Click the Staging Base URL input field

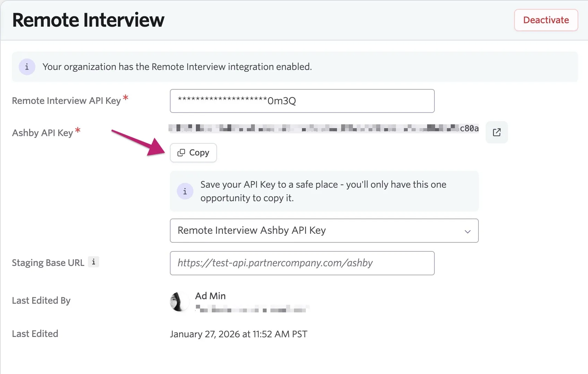point(302,263)
